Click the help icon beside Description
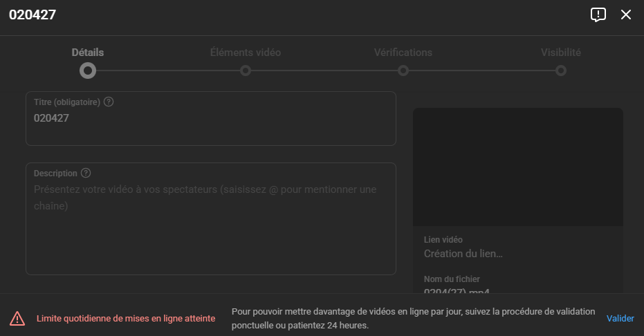This screenshot has height=336, width=644. point(86,174)
